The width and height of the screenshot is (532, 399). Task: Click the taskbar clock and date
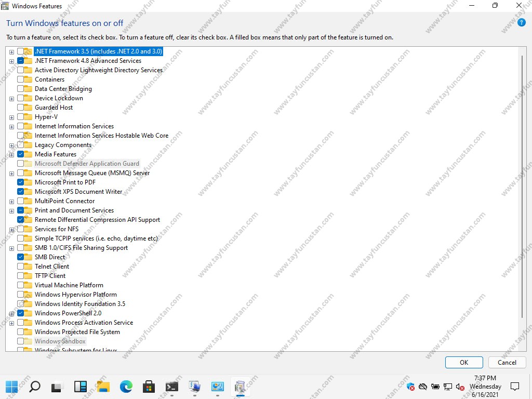485,387
